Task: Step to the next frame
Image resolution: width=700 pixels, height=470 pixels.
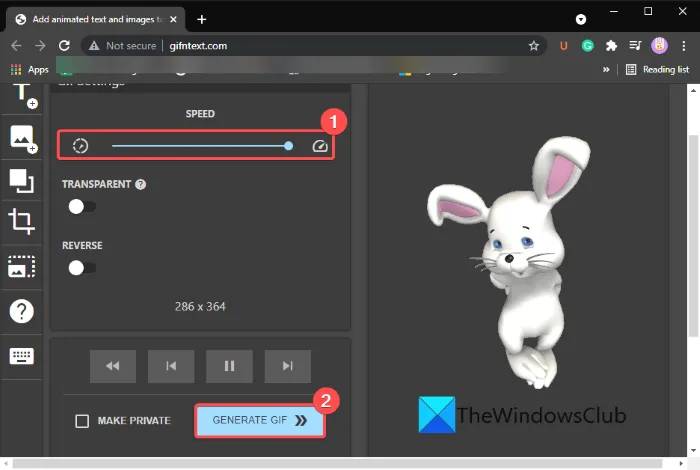Action: (288, 367)
